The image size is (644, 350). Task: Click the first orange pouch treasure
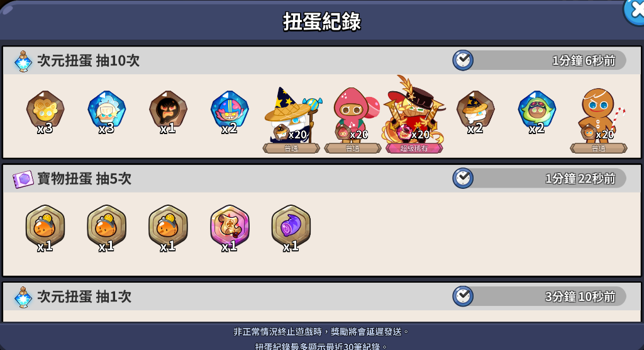45,227
